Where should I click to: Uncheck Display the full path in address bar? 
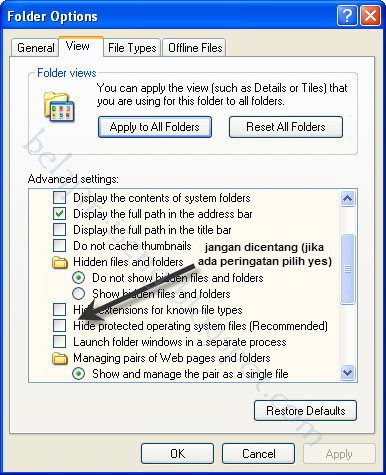59,214
